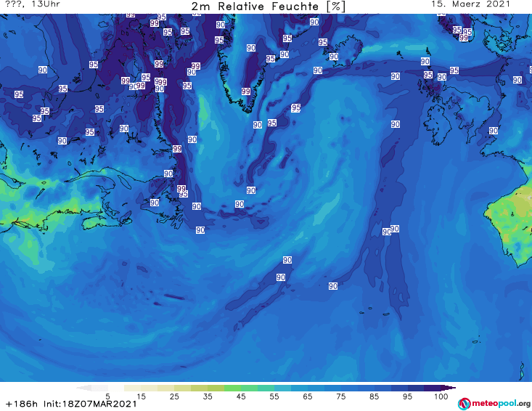Pick the pale cream colorbar segment above 15

[132, 388]
